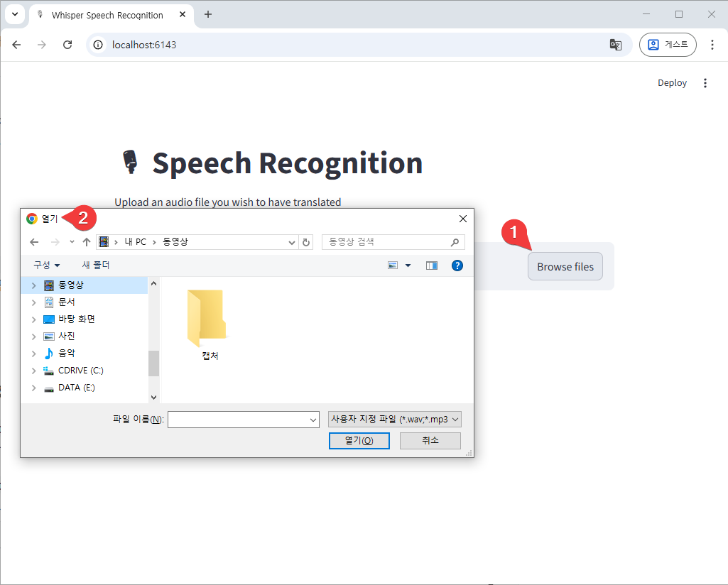The height and width of the screenshot is (585, 728).
Task: Refresh the file dialog folder location
Action: pyautogui.click(x=306, y=242)
